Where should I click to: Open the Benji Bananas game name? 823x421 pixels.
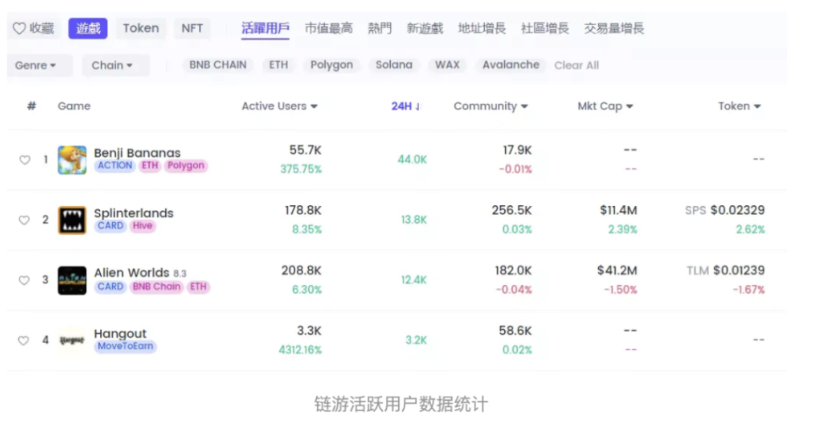[x=137, y=153]
